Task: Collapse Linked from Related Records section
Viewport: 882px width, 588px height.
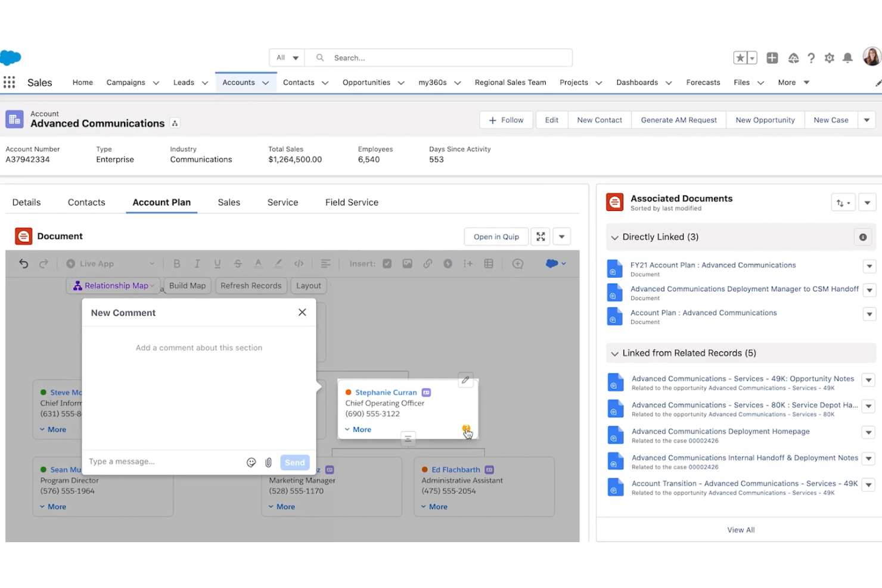Action: (x=614, y=353)
